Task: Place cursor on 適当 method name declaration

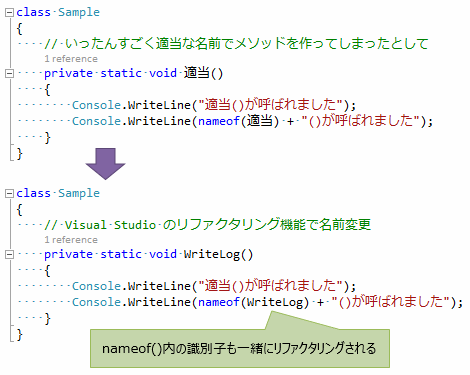Action: click(197, 73)
